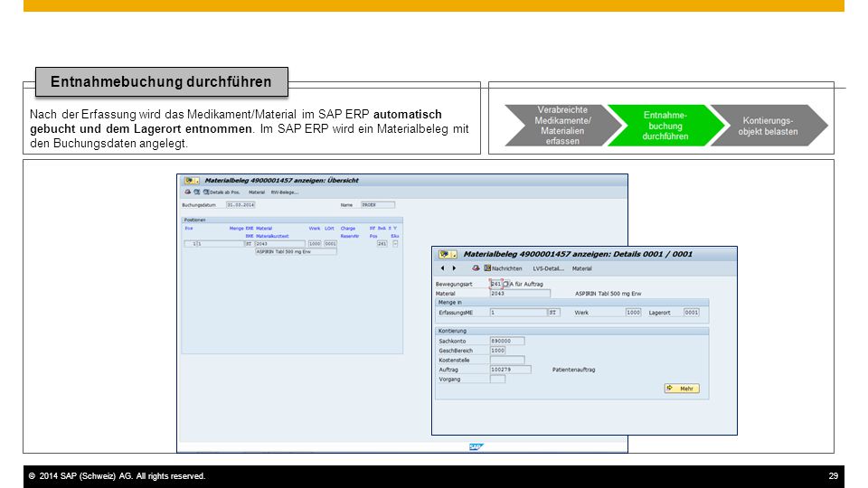Click the Material field showing 2043 in Details
The image size is (868, 488).
[x=521, y=293]
